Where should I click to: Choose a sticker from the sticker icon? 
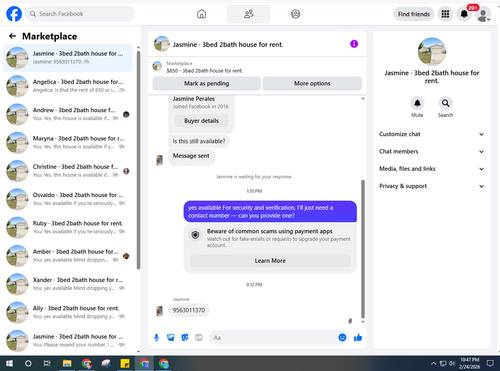185,338
